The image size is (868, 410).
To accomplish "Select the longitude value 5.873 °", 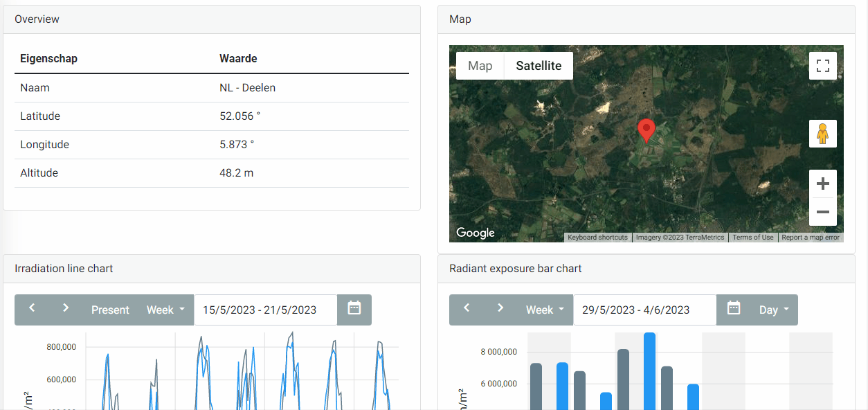I will [x=237, y=145].
